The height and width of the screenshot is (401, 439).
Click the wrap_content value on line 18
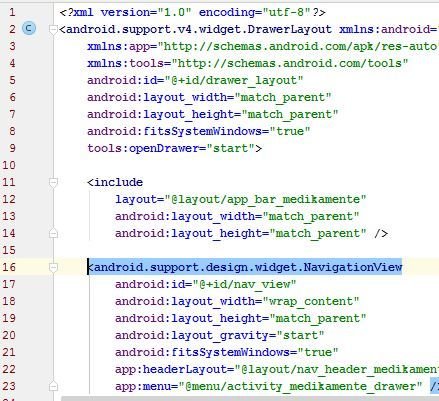click(311, 301)
